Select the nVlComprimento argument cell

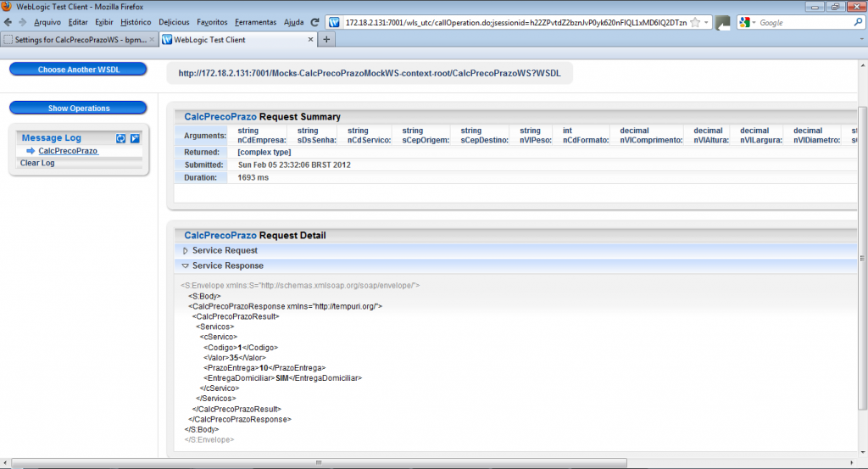tap(651, 135)
